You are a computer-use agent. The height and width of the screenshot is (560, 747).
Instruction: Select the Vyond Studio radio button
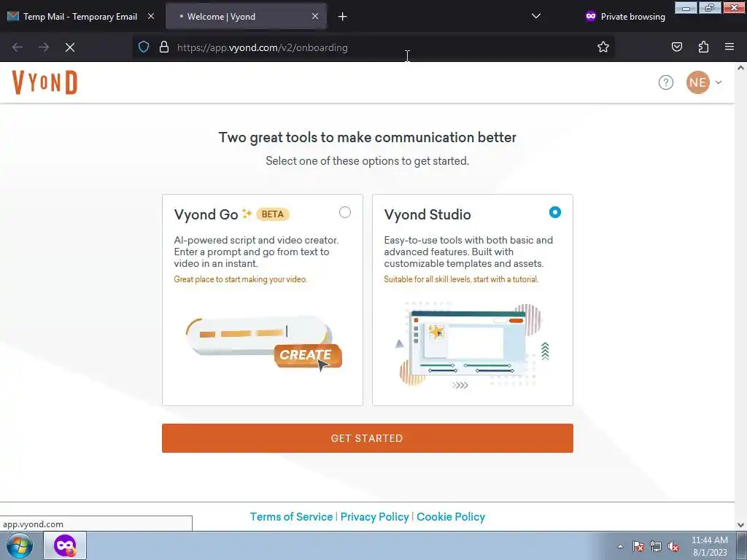point(555,212)
